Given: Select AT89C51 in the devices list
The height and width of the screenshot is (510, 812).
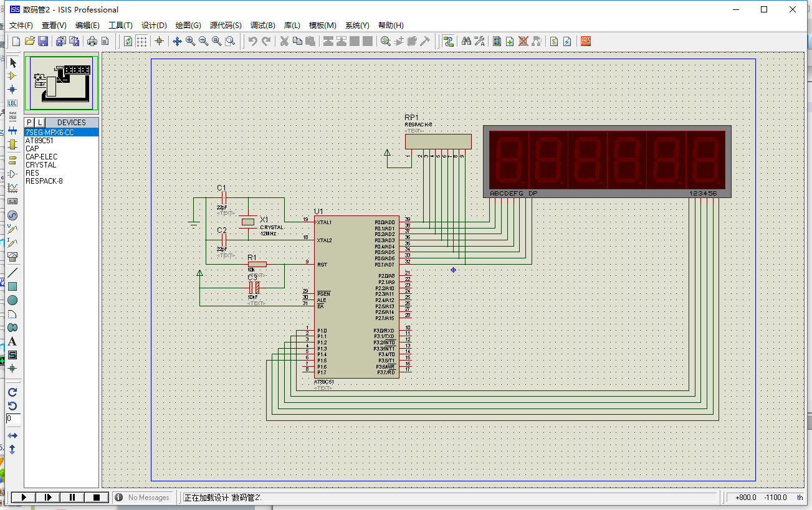Looking at the screenshot, I should pyautogui.click(x=39, y=141).
